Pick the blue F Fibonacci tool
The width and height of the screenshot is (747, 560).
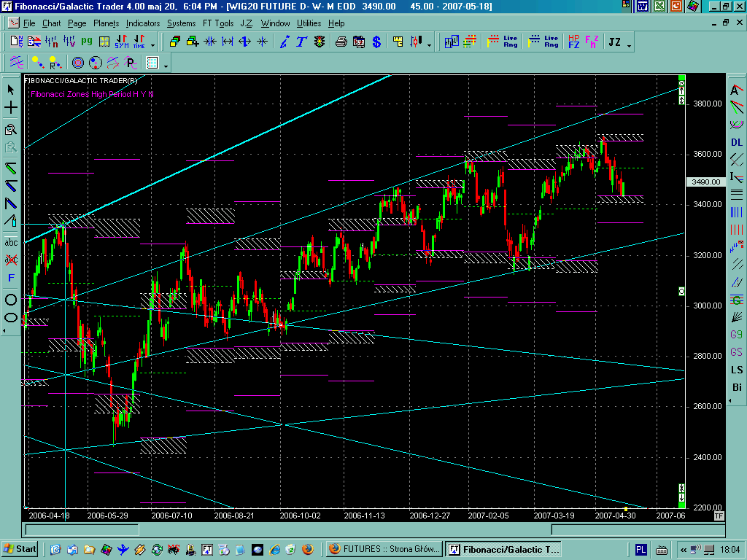[11, 278]
